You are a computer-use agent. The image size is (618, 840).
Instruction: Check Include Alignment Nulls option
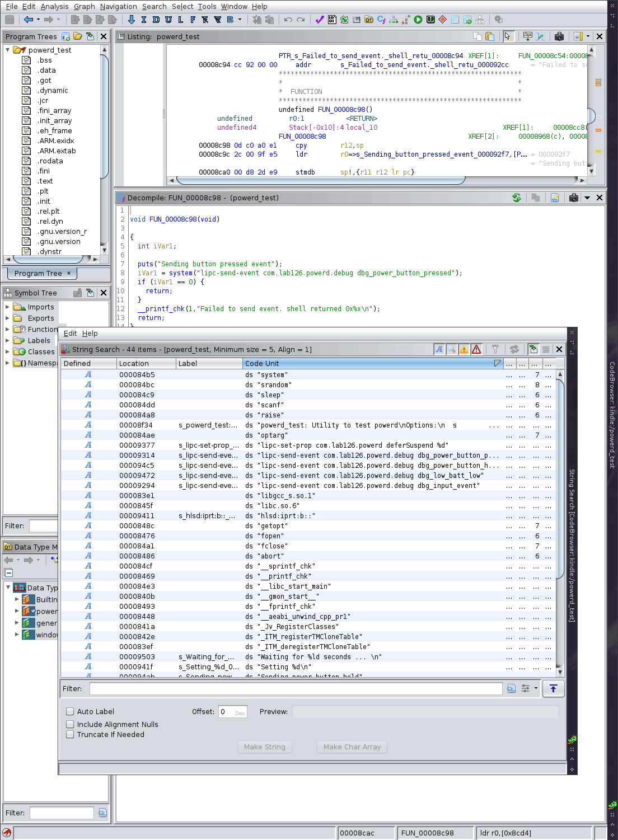(x=70, y=724)
